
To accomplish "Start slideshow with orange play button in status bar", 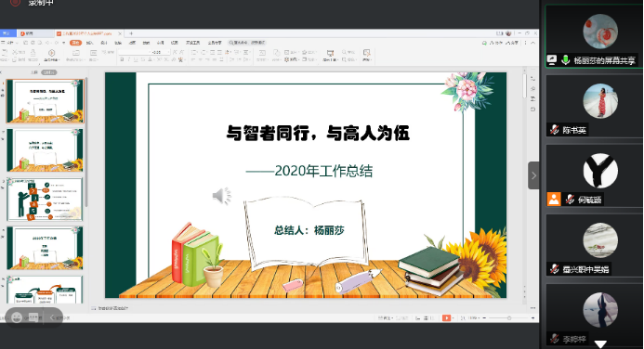I will [x=446, y=317].
